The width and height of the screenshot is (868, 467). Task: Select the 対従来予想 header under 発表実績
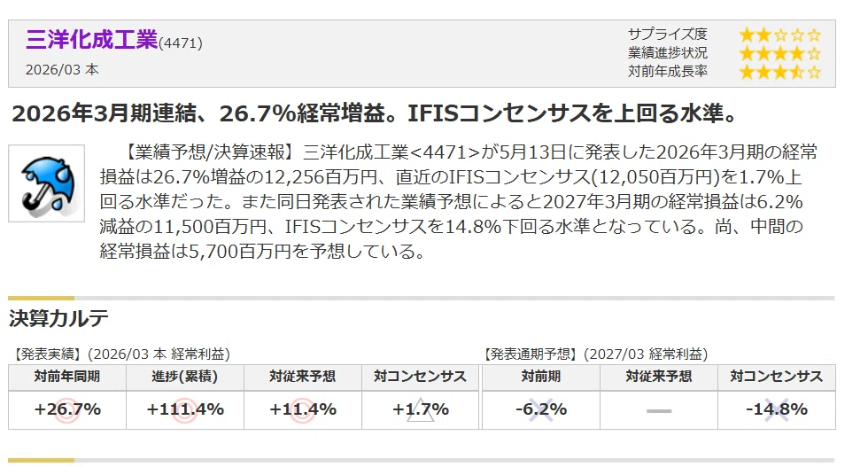303,377
